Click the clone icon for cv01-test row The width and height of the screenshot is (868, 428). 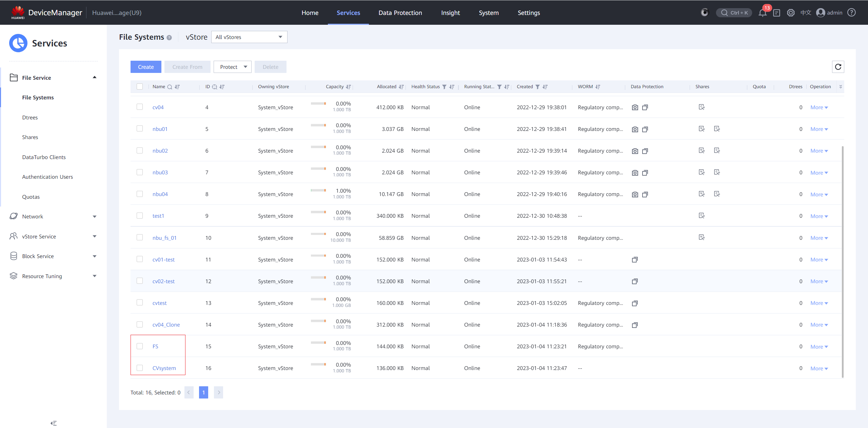(635, 260)
